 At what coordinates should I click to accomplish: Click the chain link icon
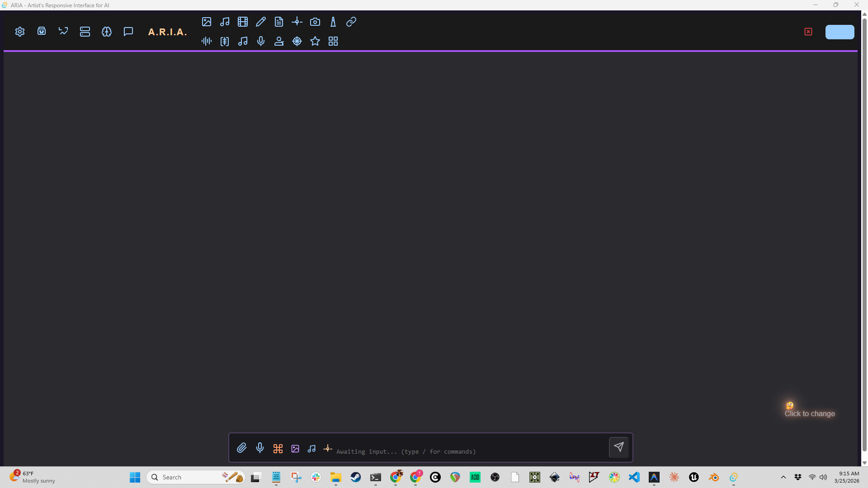[351, 22]
